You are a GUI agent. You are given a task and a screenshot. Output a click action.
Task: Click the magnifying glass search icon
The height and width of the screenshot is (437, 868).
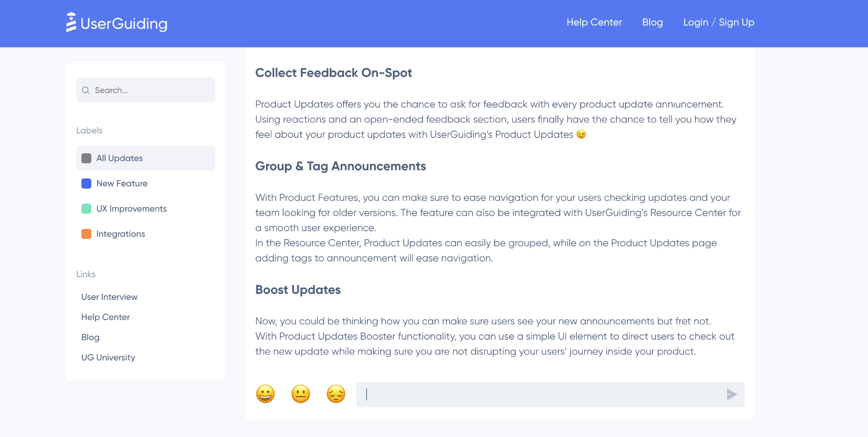click(x=85, y=90)
